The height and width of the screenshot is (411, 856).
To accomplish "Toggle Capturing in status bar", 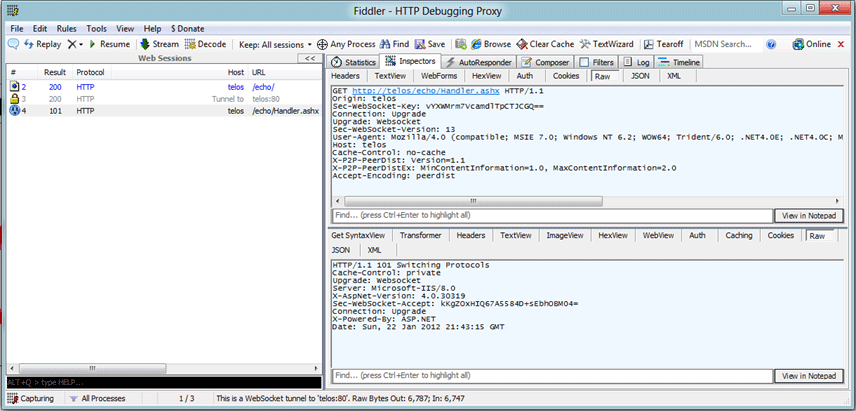I will click(31, 399).
